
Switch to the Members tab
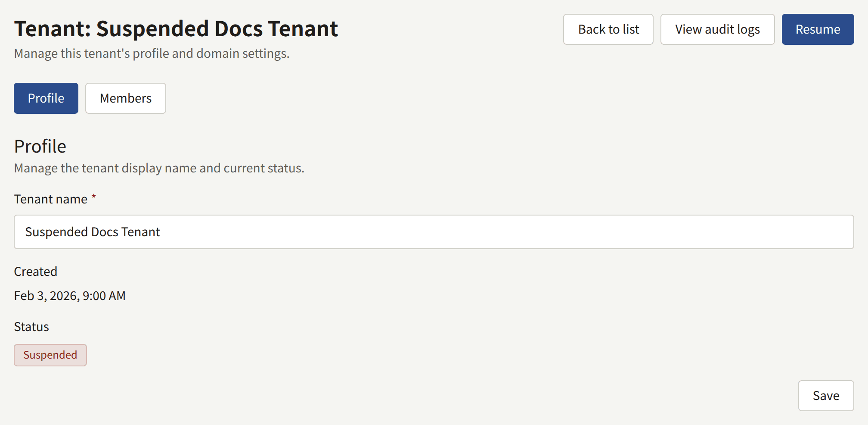pos(126,98)
